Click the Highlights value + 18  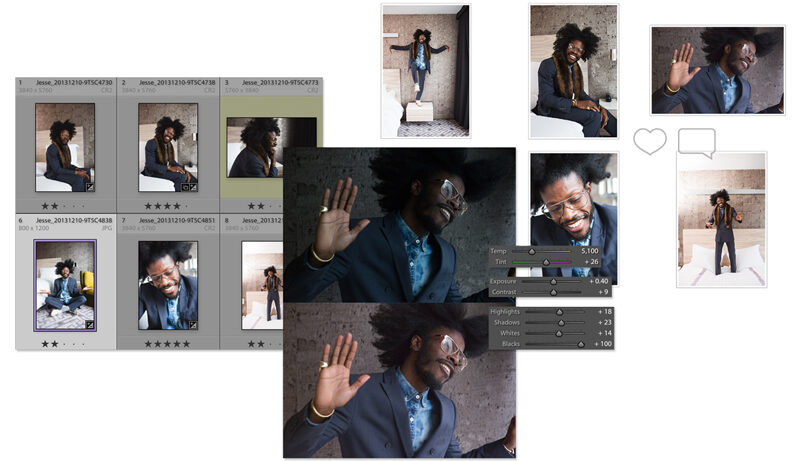[605, 311]
